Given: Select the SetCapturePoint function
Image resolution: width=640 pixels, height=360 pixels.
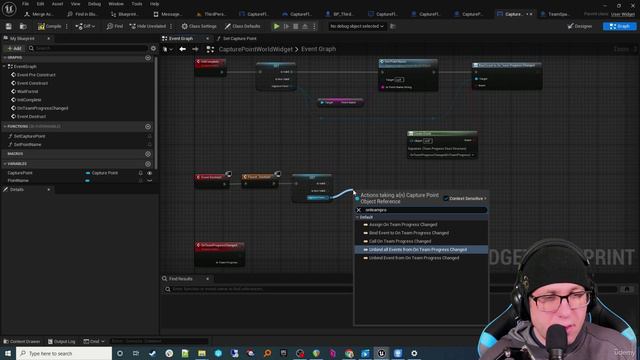Looking at the screenshot, I should point(29,136).
